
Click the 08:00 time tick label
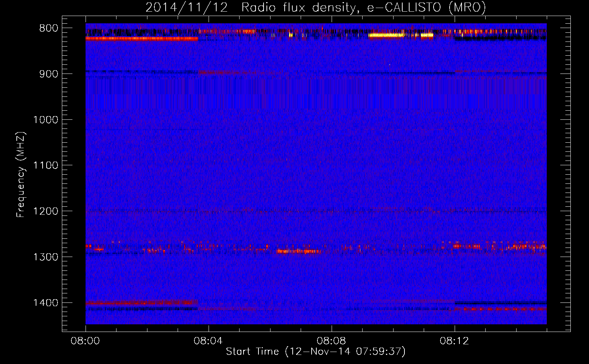86,341
